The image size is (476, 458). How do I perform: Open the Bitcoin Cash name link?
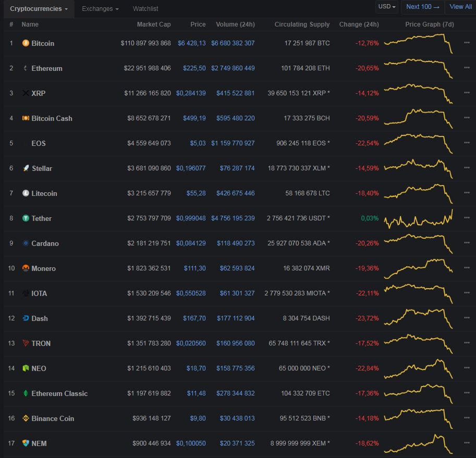click(52, 118)
